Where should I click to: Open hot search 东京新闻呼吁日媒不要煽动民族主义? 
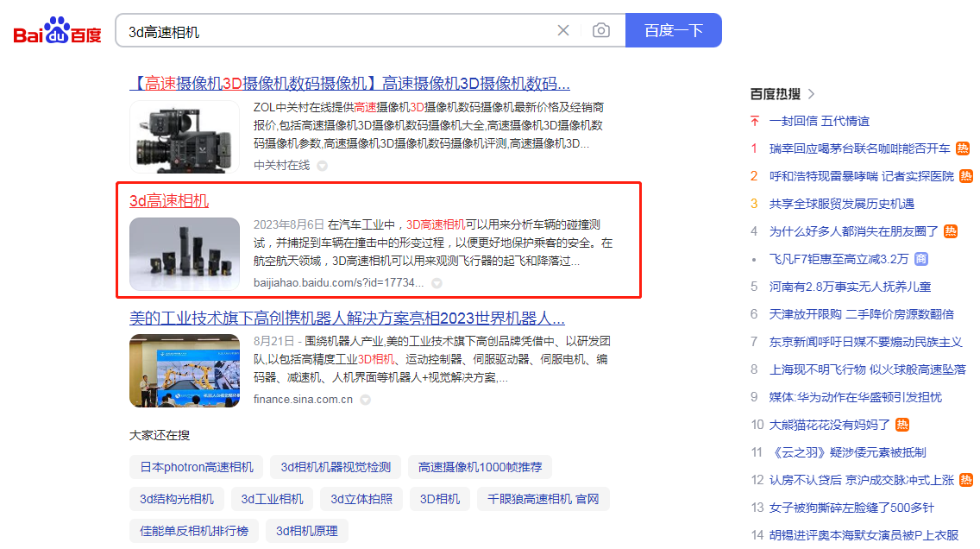[865, 342]
